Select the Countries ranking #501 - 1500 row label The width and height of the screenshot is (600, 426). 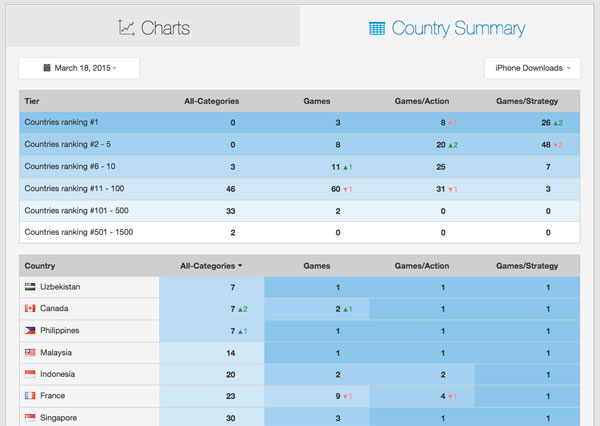pos(79,232)
